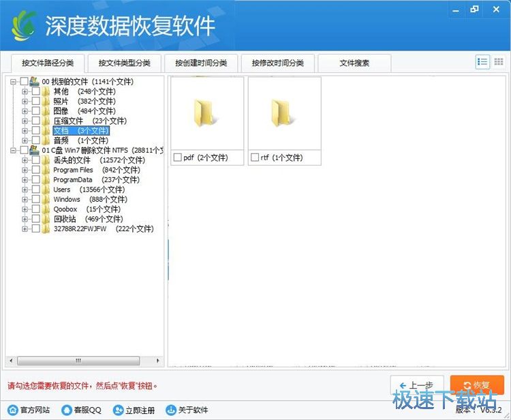Viewport: 511px width, 420px height.
Task: Click the 客服QQ icon
Action: tap(67, 410)
